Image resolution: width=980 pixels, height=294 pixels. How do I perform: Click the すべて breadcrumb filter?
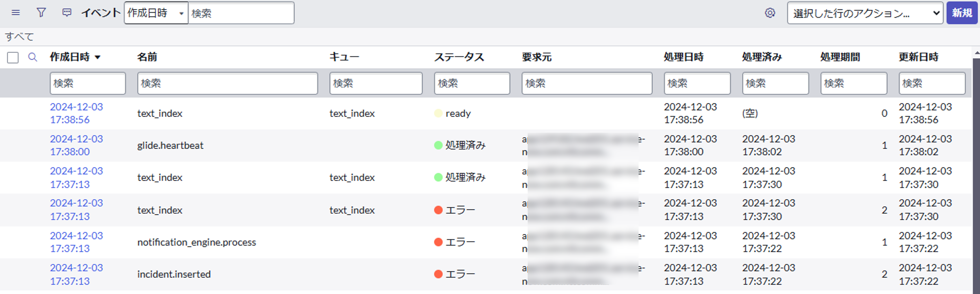pyautogui.click(x=19, y=37)
